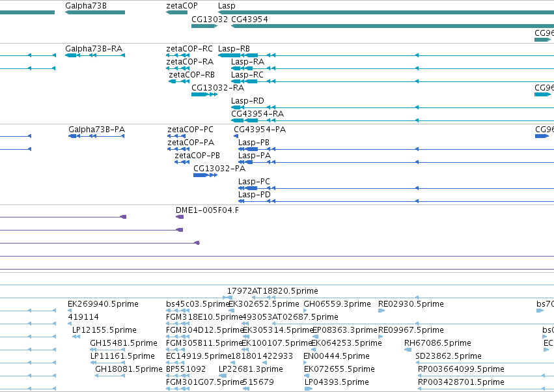Select EST FGM305B11.5prime

(204, 343)
